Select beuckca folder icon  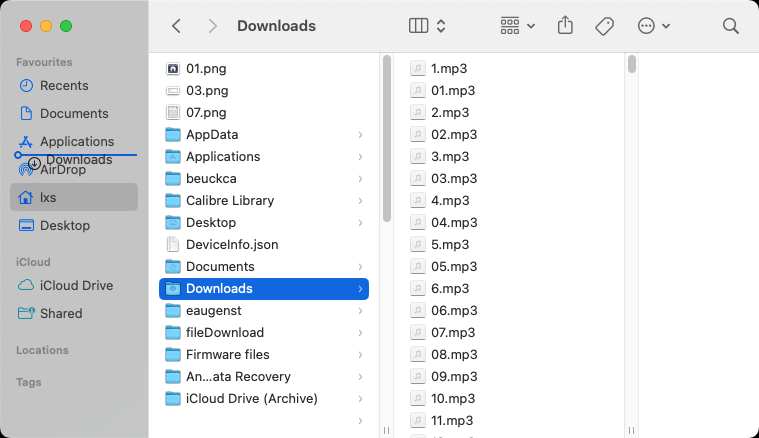point(173,179)
